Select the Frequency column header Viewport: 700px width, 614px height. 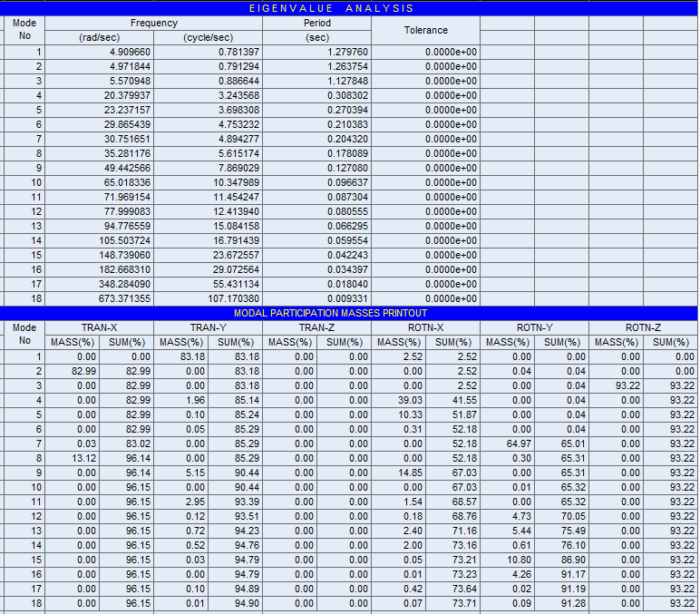[154, 23]
